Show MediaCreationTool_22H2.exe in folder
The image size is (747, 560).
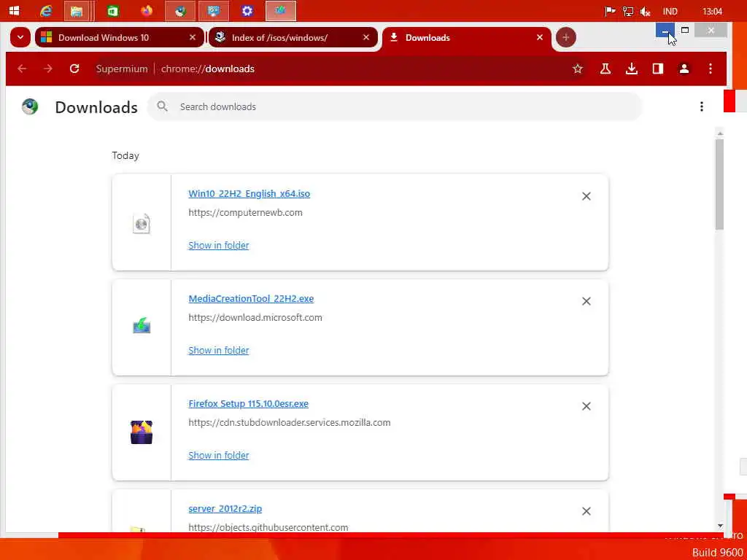coord(219,350)
